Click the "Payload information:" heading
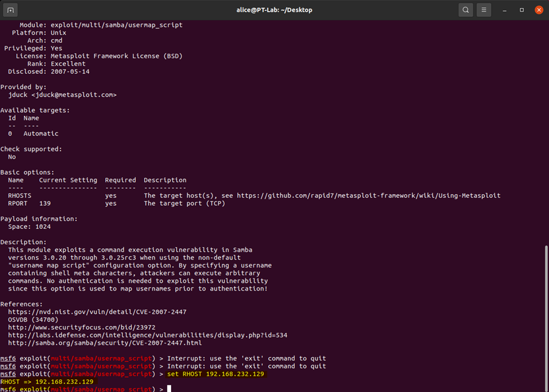 point(39,219)
